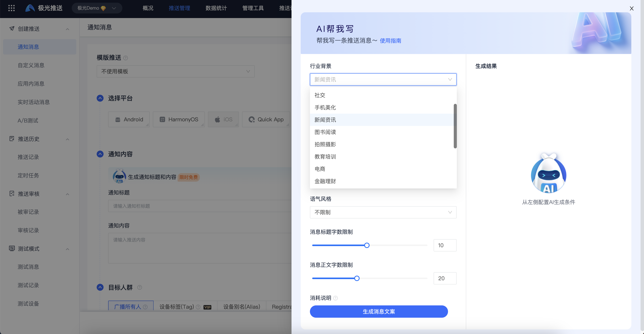Click the body limit number field showing 20

[445, 278]
